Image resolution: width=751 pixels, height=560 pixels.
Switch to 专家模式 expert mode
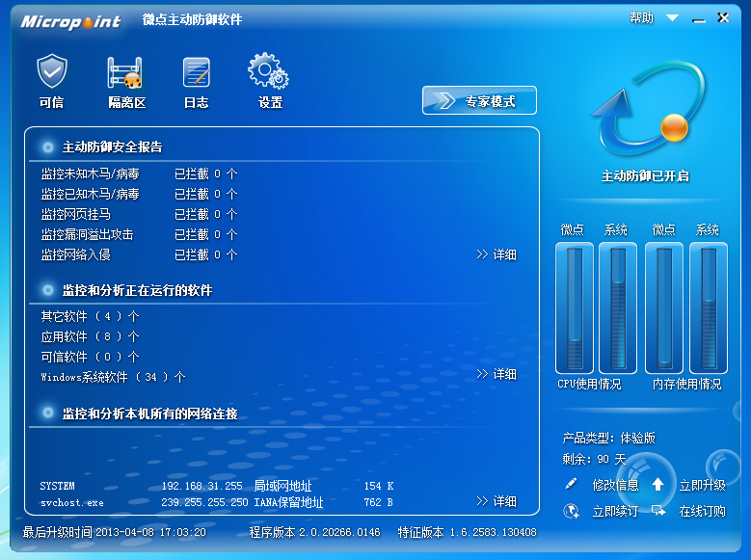[479, 100]
